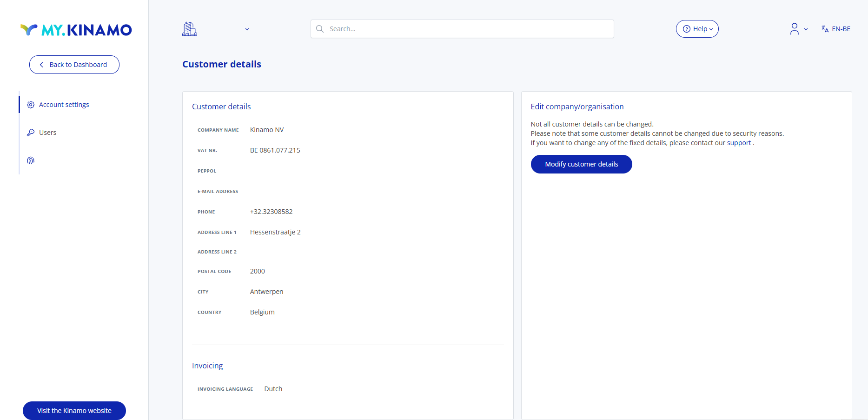The image size is (868, 420).
Task: Select VAT number BE 0861.077.215
Action: pos(275,150)
